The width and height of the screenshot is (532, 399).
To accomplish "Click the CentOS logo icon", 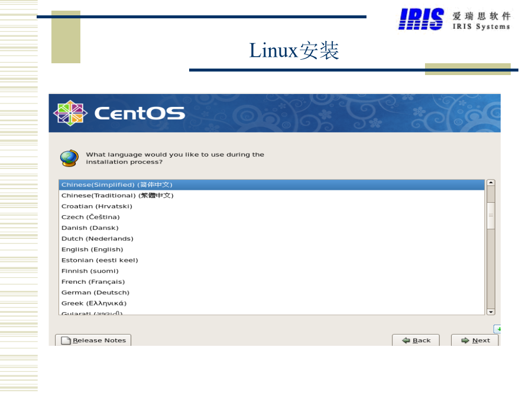I will pos(70,113).
